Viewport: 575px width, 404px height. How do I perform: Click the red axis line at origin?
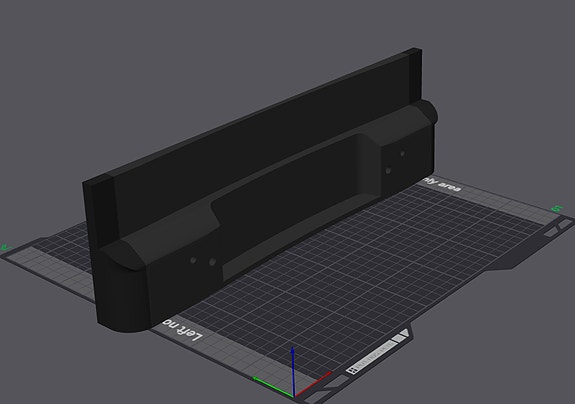click(313, 384)
